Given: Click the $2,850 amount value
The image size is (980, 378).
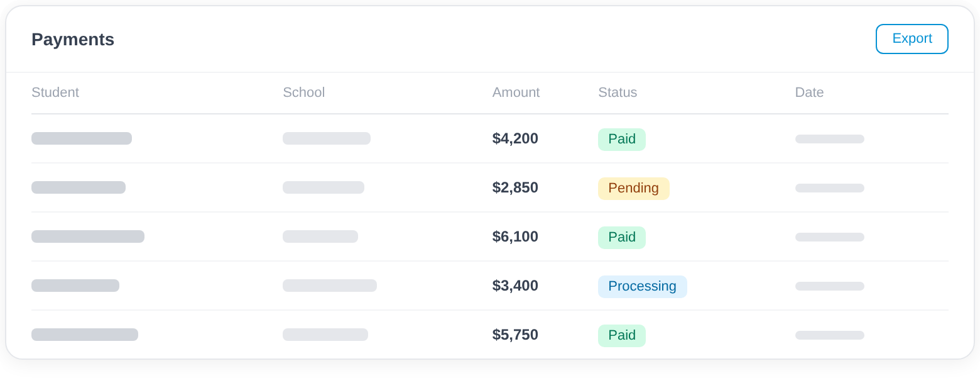Looking at the screenshot, I should click(x=515, y=187).
